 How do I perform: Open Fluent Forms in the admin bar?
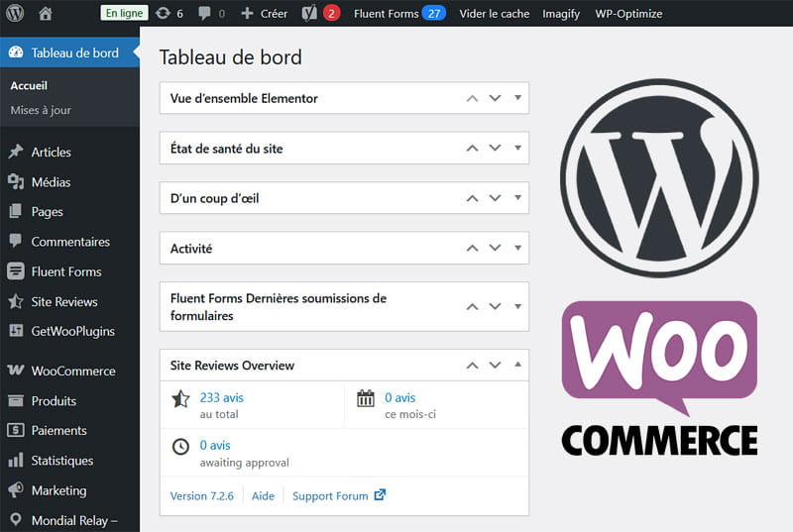387,14
